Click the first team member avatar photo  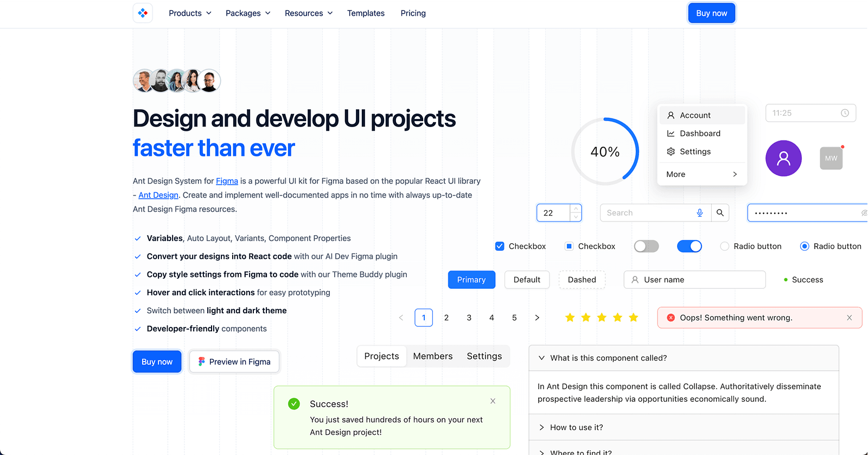point(144,81)
